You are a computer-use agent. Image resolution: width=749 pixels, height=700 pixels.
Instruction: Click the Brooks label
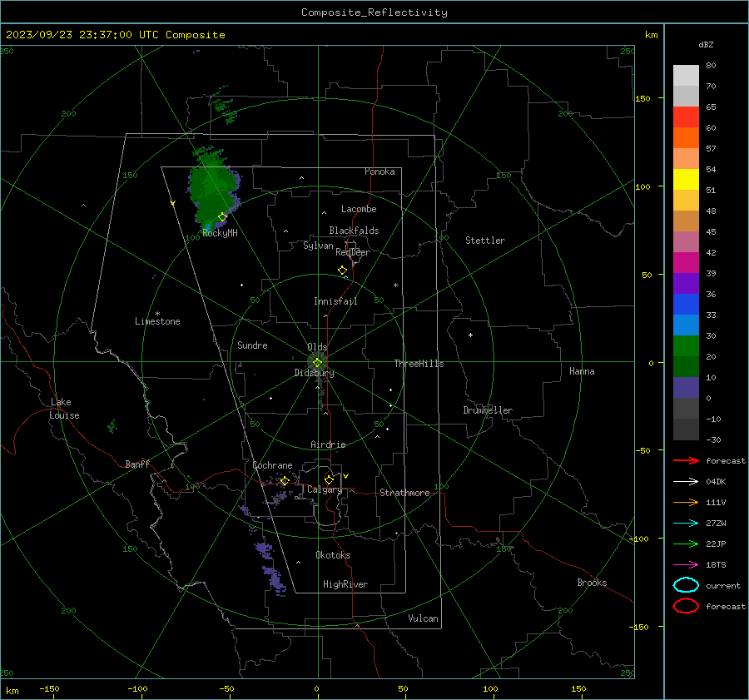(x=592, y=583)
